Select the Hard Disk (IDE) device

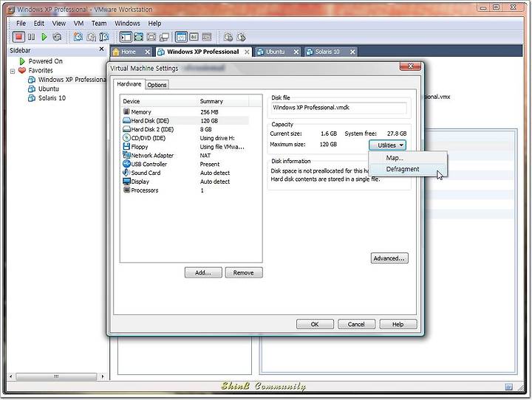pos(185,121)
